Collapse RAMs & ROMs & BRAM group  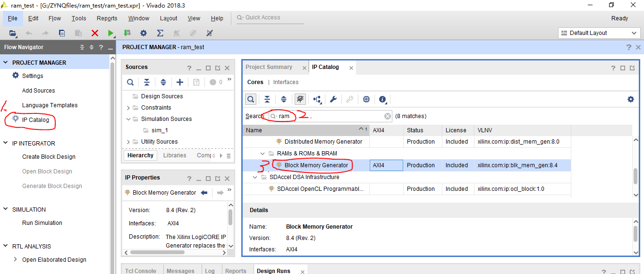pyautogui.click(x=263, y=154)
